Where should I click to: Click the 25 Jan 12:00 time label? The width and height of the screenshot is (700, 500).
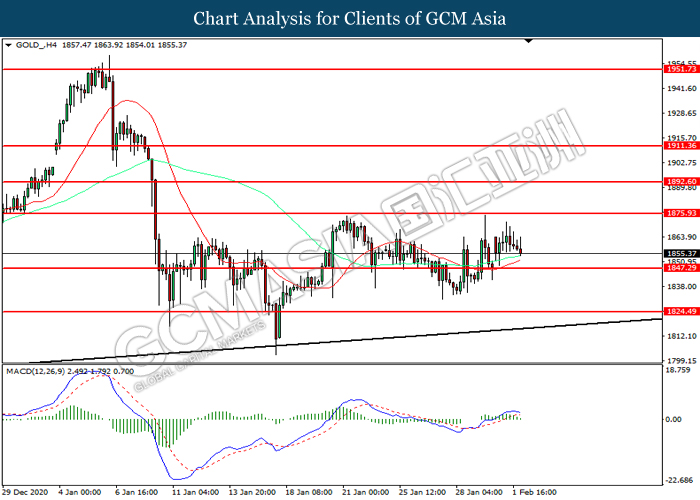[x=422, y=492]
